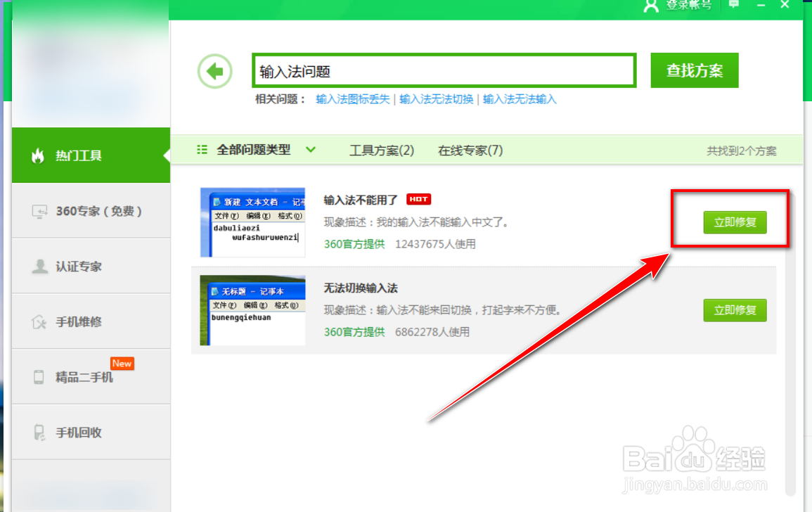Click 360官方提供 under 无法切换输入法

click(x=354, y=332)
